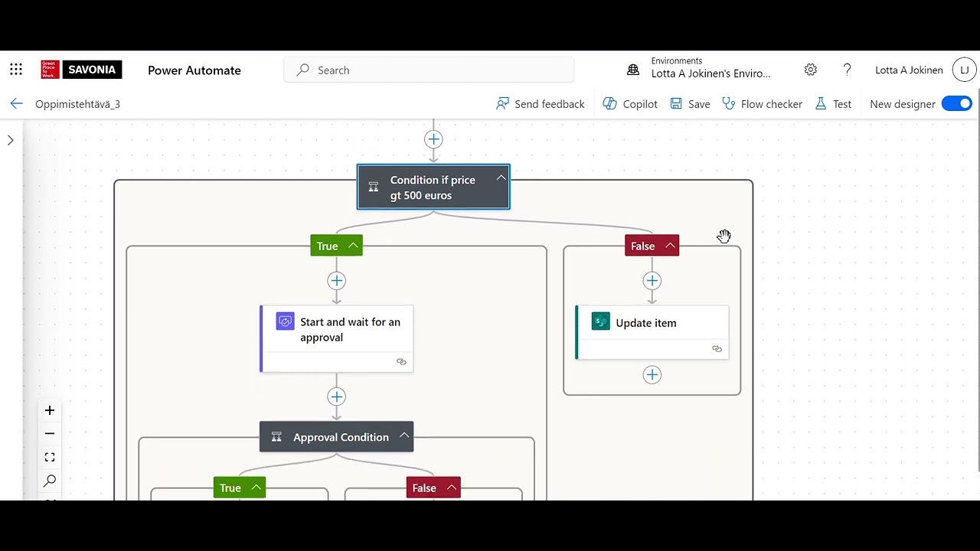980x551 pixels.
Task: Click the Power Automate title
Action: (194, 70)
